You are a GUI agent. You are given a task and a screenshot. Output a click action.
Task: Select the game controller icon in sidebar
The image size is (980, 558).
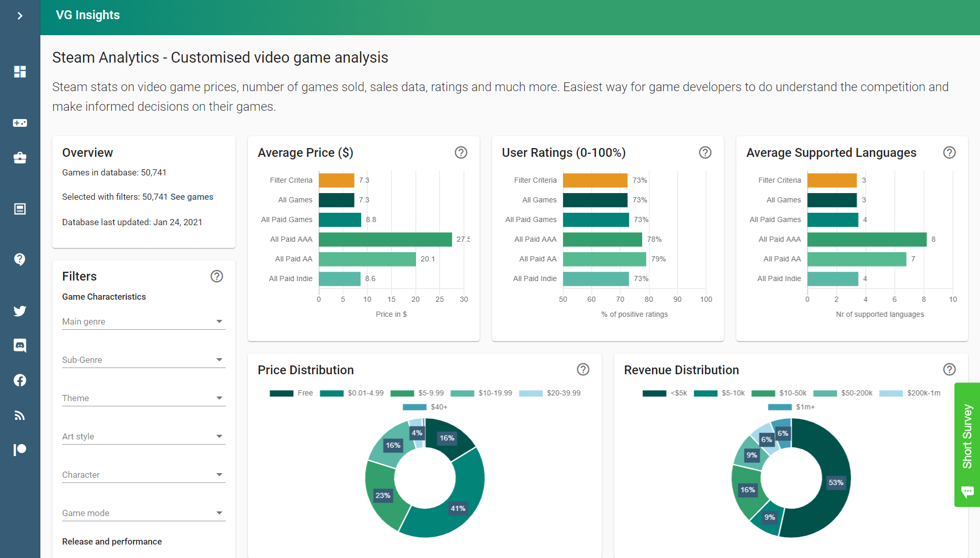20,123
